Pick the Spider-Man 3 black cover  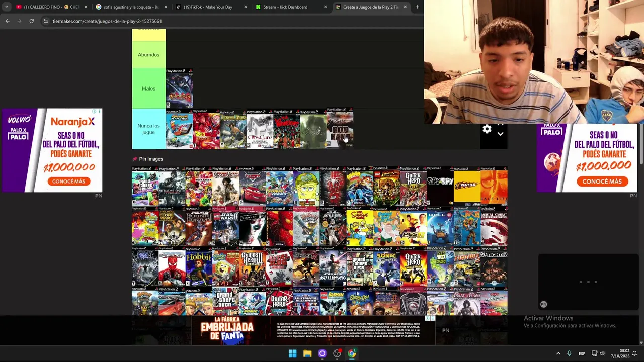(333, 187)
